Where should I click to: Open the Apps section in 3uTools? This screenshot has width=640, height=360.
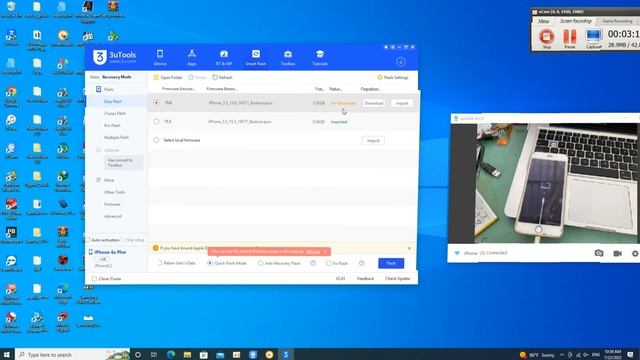(x=191, y=58)
